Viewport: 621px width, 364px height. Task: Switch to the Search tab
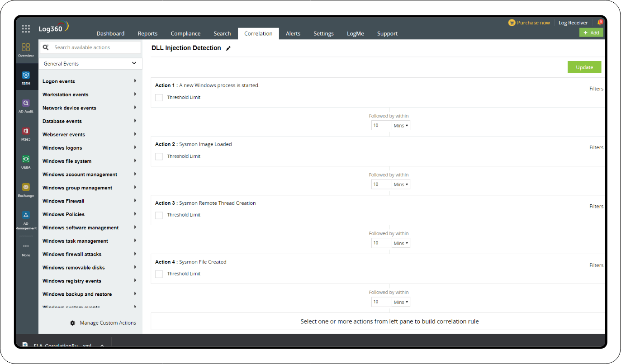tap(222, 33)
